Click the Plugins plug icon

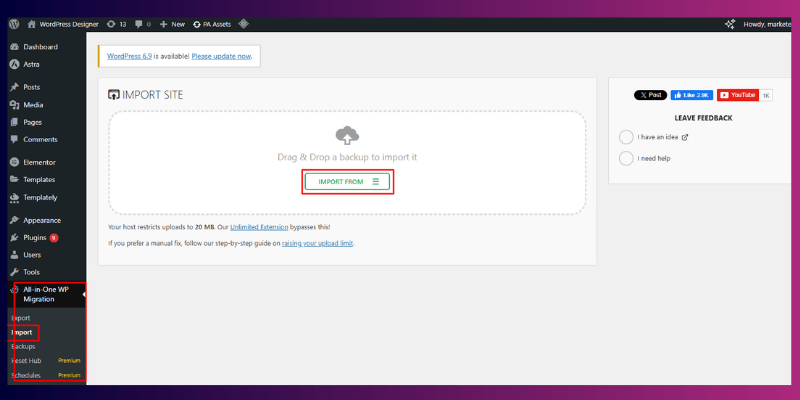14,238
